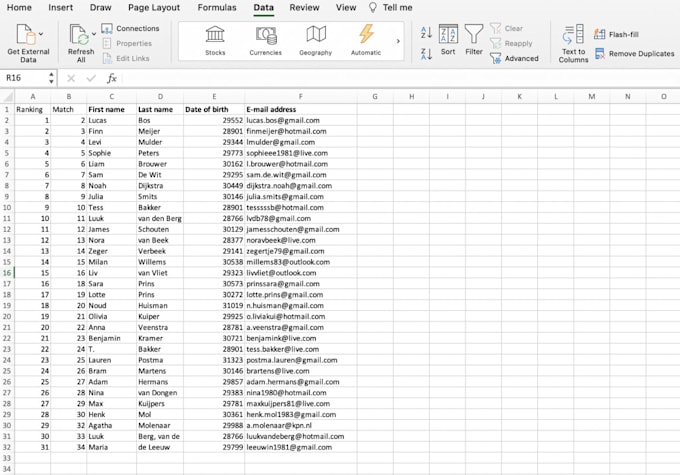Select cell containing 'Sophie'

coord(111,153)
